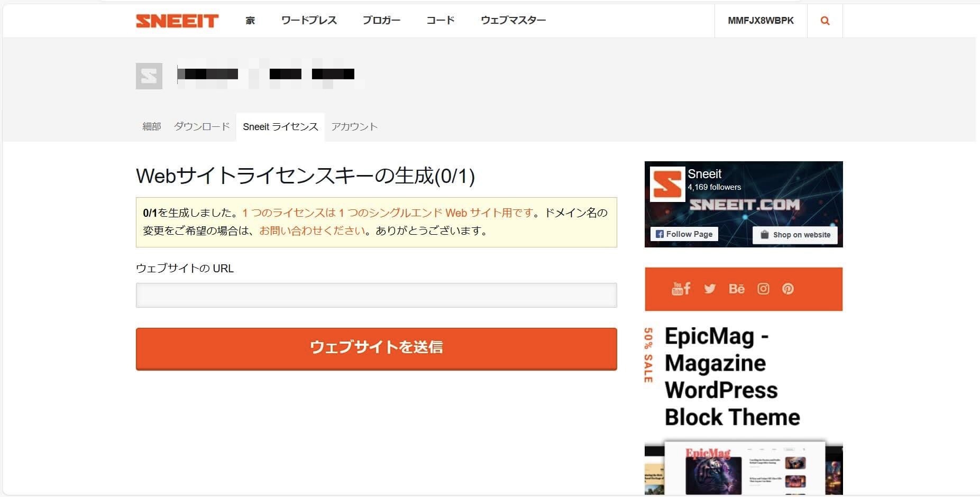Click the EpicMag theme preview image

coord(744,468)
